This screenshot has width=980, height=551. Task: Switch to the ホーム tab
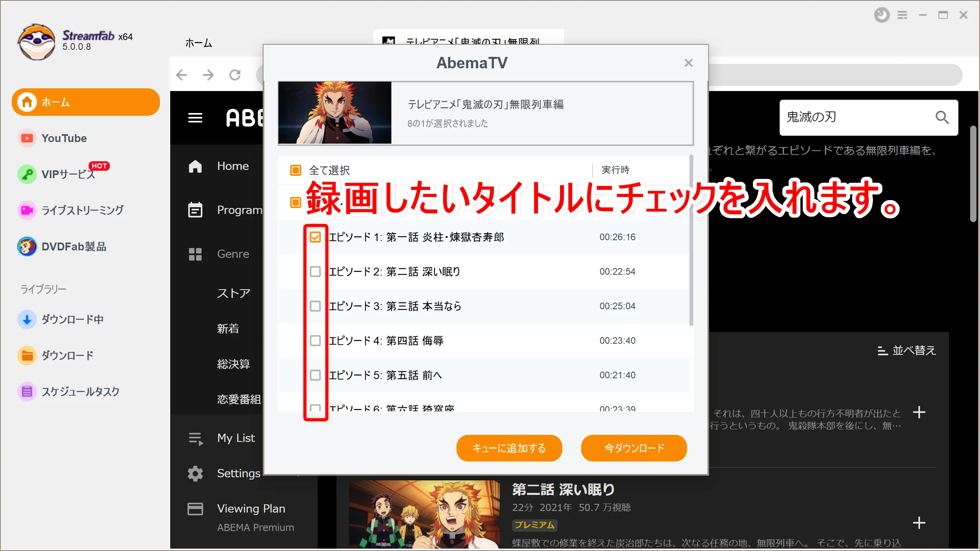(x=198, y=43)
